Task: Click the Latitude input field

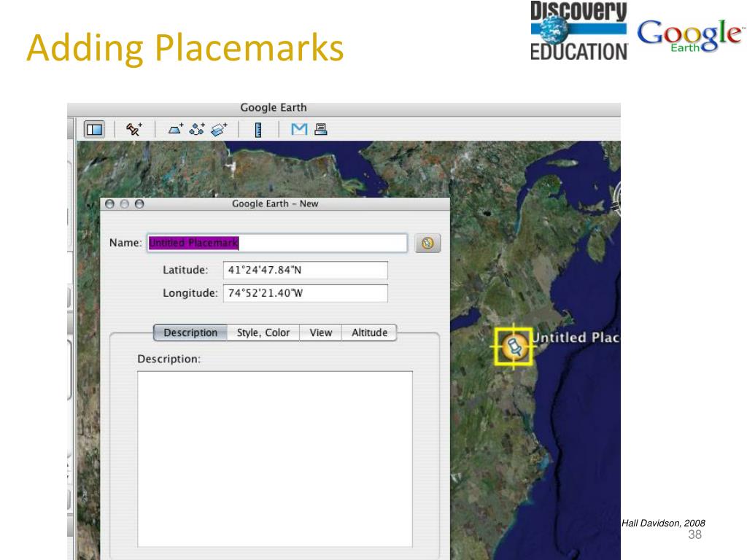Action: point(306,270)
